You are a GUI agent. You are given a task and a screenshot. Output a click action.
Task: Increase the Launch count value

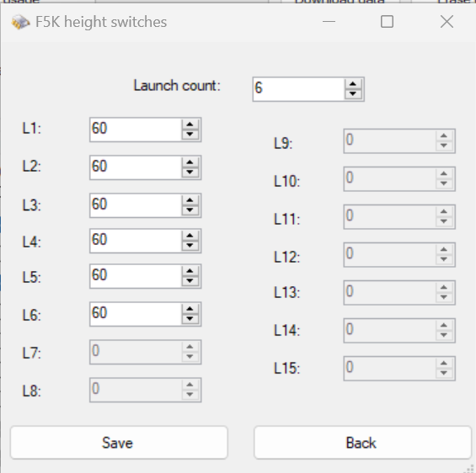tap(353, 84)
